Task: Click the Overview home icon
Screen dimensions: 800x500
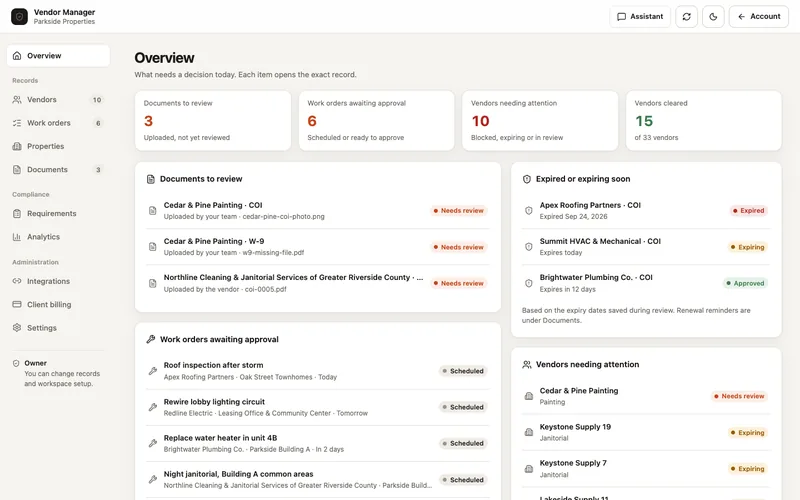Action: (17, 56)
